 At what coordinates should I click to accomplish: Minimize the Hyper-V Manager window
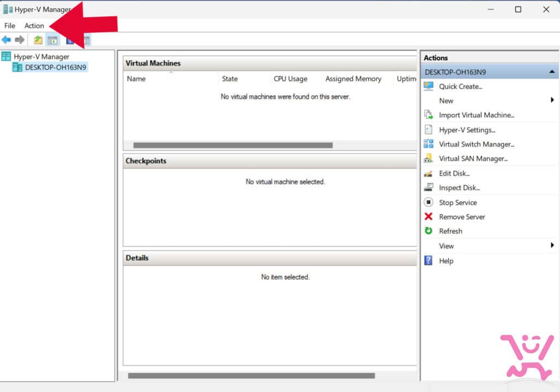click(491, 9)
